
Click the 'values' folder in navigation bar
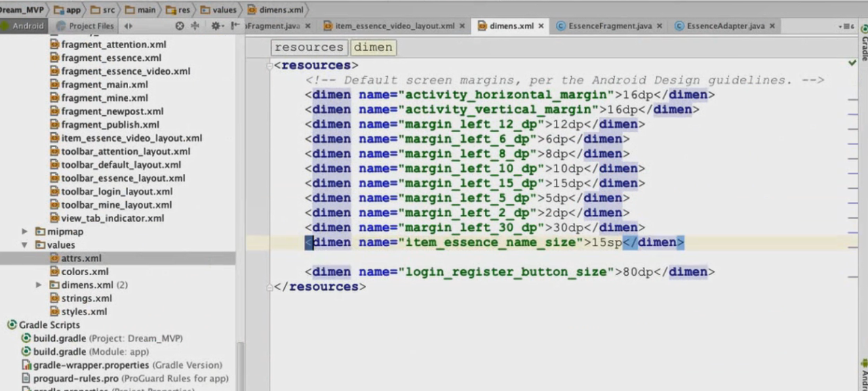coord(224,9)
